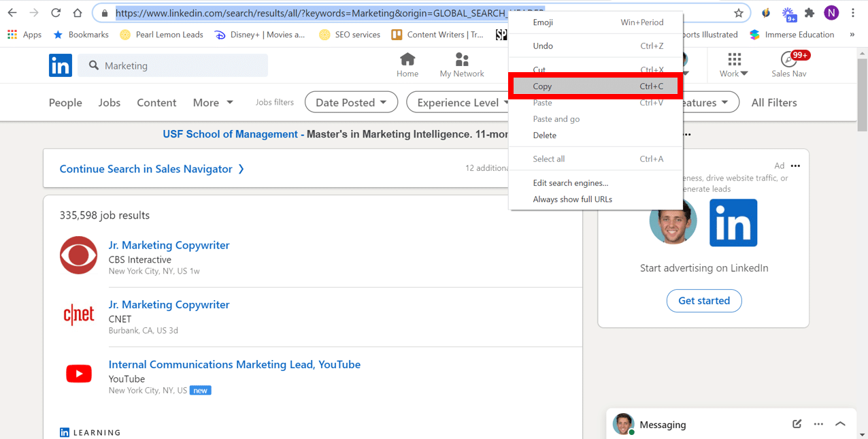Open Internal Communications Marketing Lead, YouTube job
This screenshot has height=439, width=868.
coord(235,364)
